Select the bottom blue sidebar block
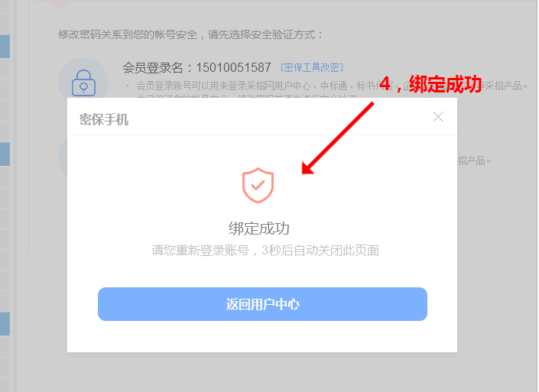Viewport: 539px width, 392px height. click(x=5, y=324)
